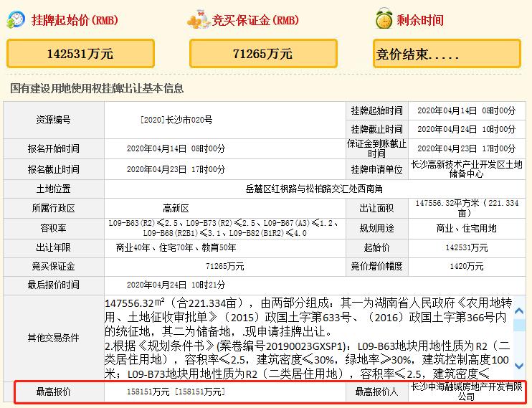
Task: Click the bid increment 1420万元
Action: coord(467,267)
